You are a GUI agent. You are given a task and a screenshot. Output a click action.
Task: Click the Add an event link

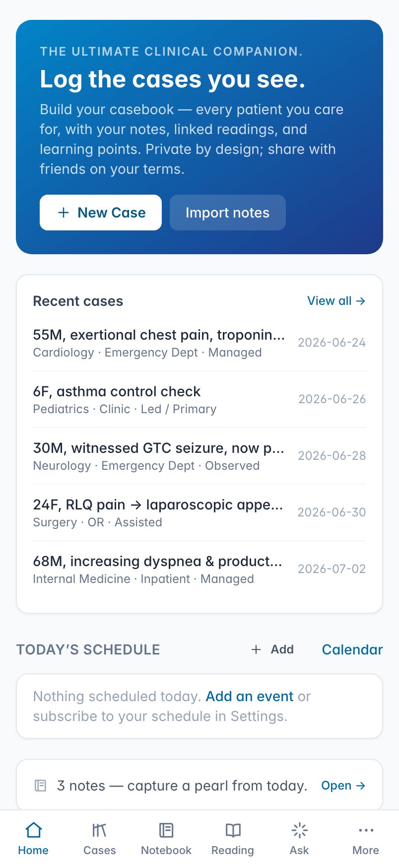click(250, 696)
